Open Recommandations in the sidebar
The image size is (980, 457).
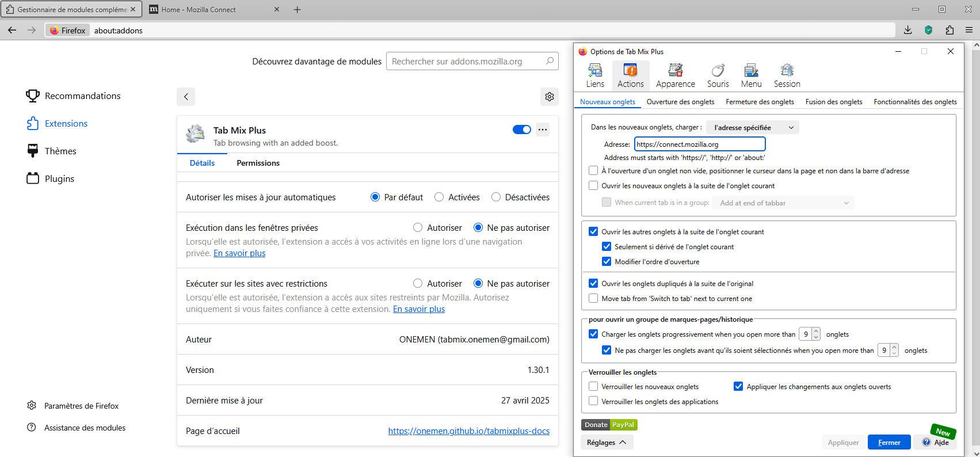coord(74,96)
